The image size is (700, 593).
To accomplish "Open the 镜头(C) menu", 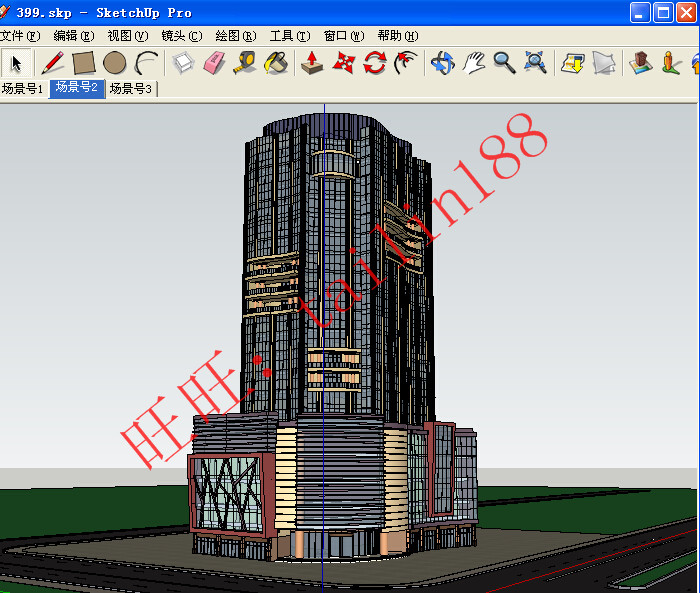I will (182, 36).
